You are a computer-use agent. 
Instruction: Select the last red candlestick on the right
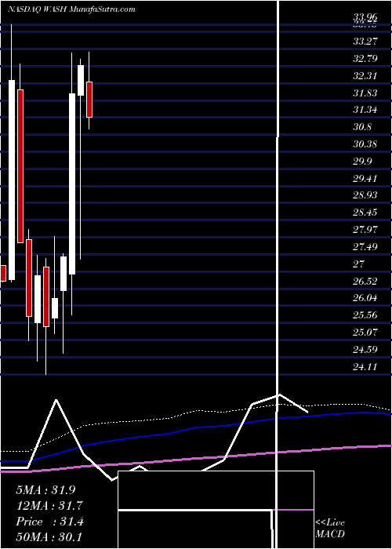pyautogui.click(x=89, y=100)
